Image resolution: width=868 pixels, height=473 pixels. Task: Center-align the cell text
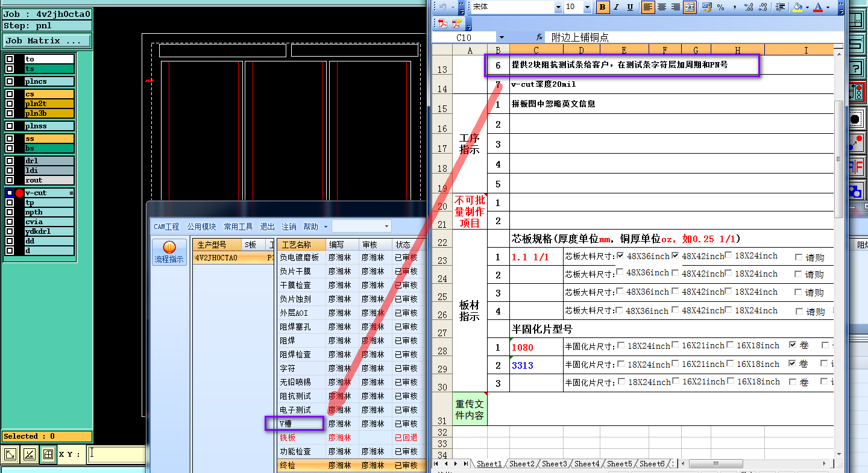tap(662, 7)
